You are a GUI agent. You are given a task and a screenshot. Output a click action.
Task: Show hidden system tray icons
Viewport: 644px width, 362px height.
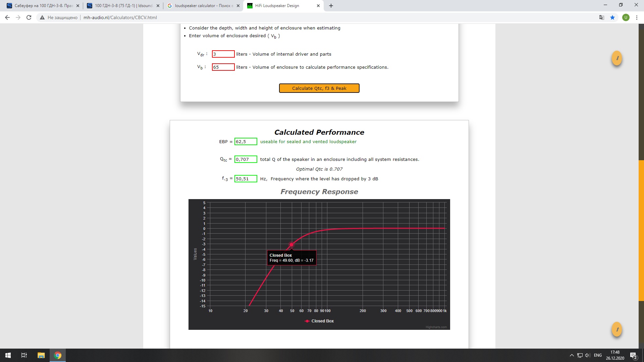click(572, 355)
